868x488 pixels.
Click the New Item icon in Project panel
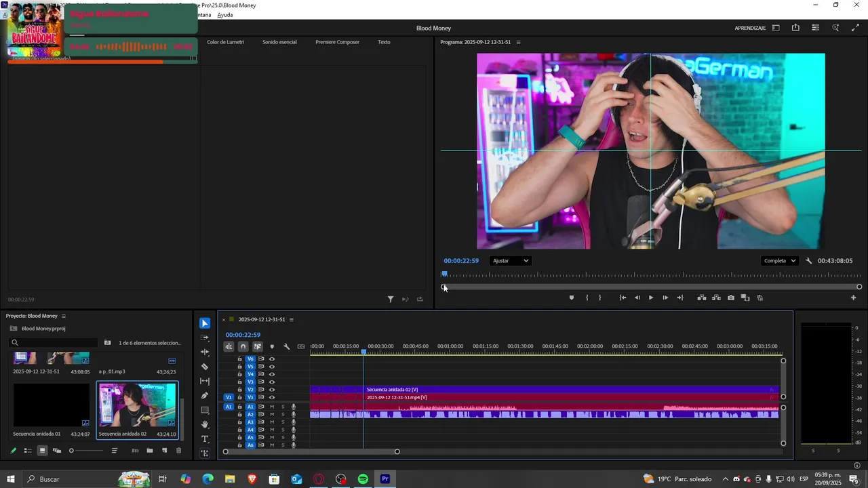coord(164,451)
